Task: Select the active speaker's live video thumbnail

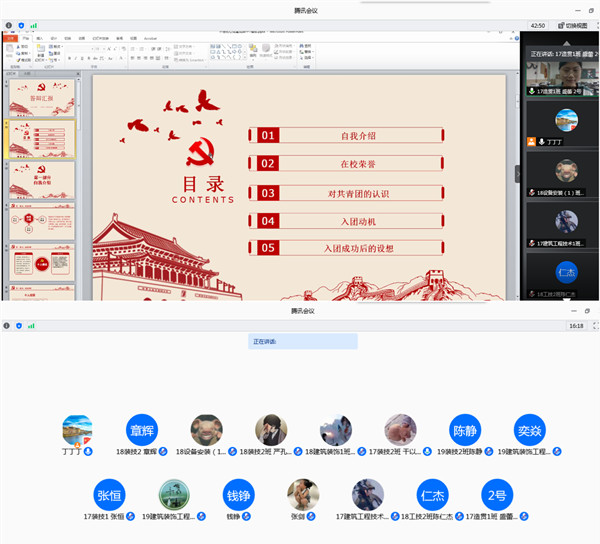Action: click(x=562, y=78)
